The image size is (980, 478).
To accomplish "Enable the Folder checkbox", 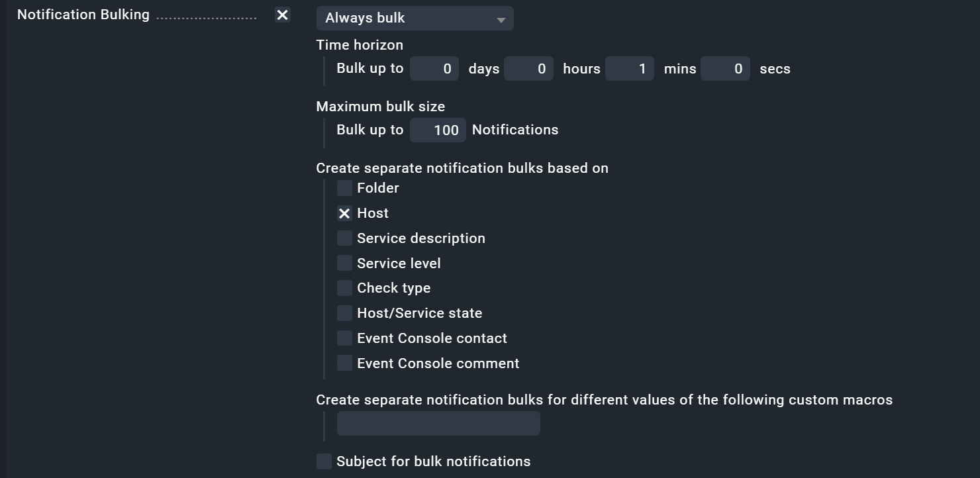I will [x=344, y=188].
